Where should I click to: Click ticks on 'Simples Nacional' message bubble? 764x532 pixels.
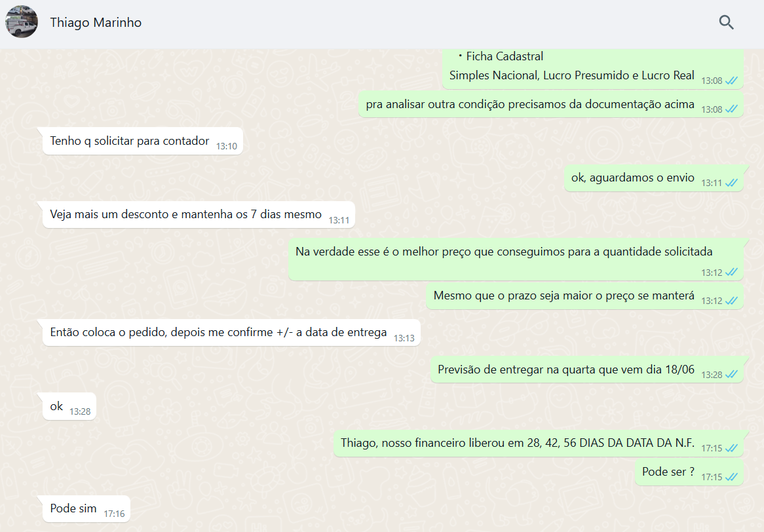pyautogui.click(x=731, y=81)
